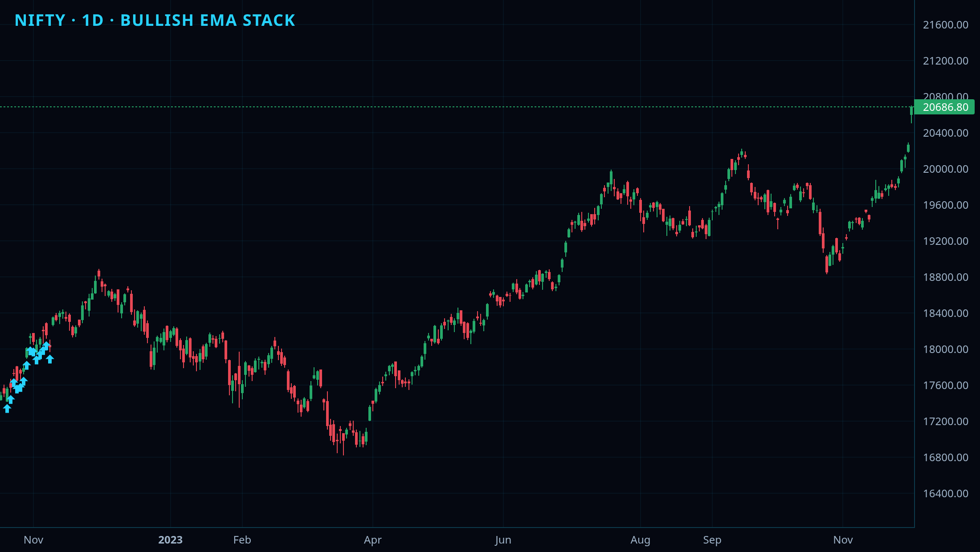Select the 20000.00 price level label
980x552 pixels.
click(x=945, y=169)
